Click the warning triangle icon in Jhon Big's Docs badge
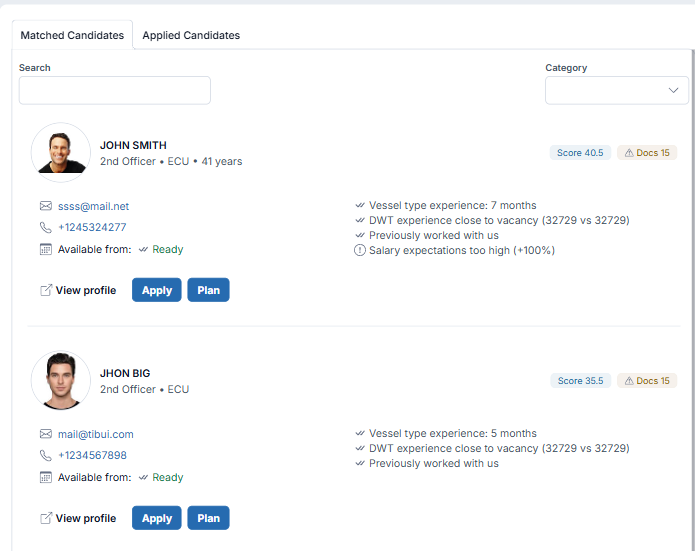The image size is (695, 551). tap(629, 381)
